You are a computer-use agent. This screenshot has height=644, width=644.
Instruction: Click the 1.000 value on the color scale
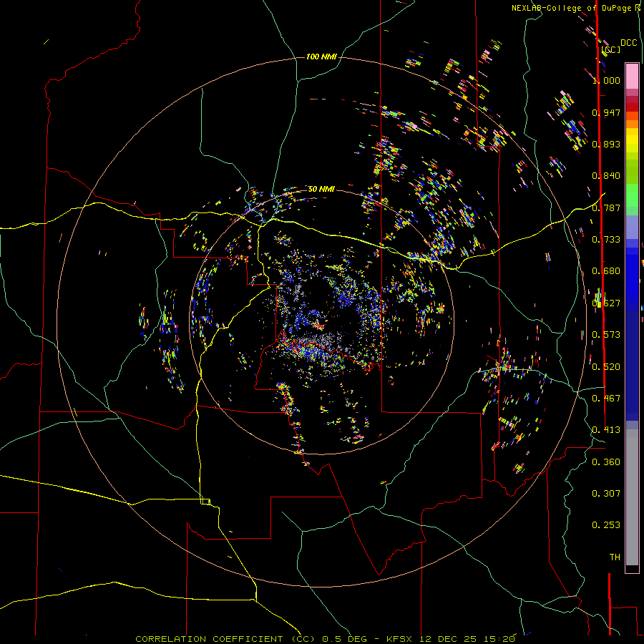[606, 80]
